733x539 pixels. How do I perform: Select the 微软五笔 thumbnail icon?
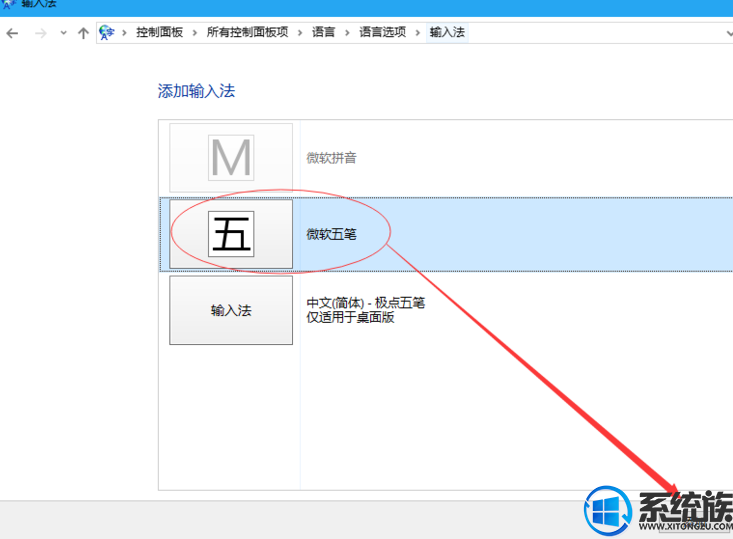[231, 234]
